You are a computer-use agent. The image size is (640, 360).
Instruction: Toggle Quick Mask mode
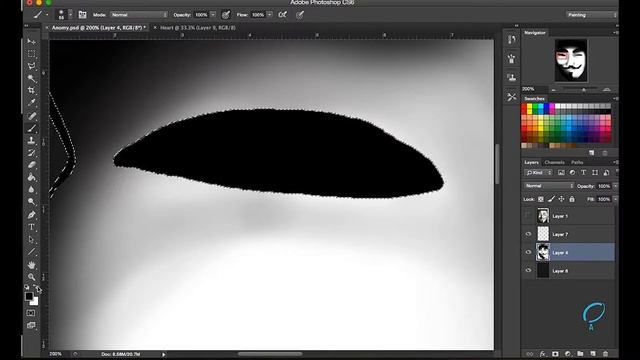tap(31, 313)
